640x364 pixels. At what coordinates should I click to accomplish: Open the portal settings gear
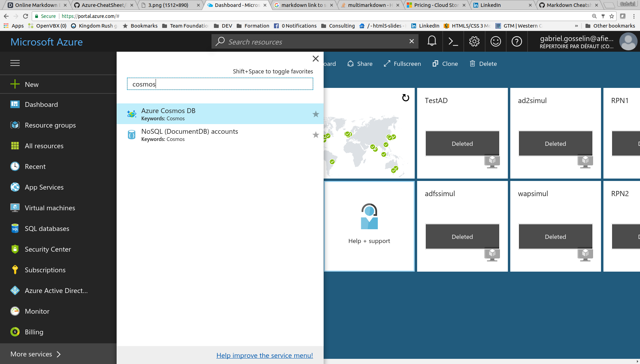pyautogui.click(x=474, y=41)
